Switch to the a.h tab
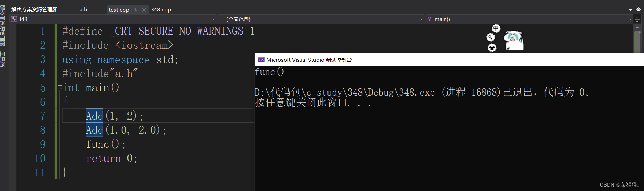Viewport: 644px width, 191px height. point(83,10)
